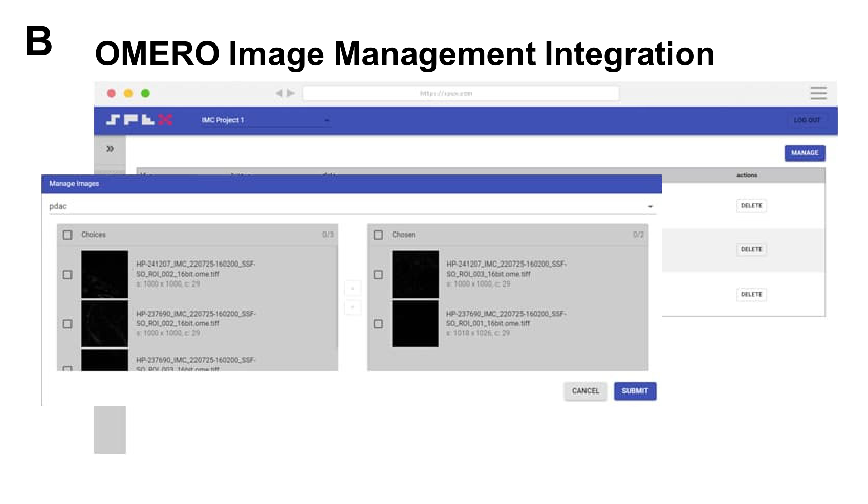Check HP-237690 ROI_001 image in Chosen
Screen dimensions: 868x504
[378, 324]
